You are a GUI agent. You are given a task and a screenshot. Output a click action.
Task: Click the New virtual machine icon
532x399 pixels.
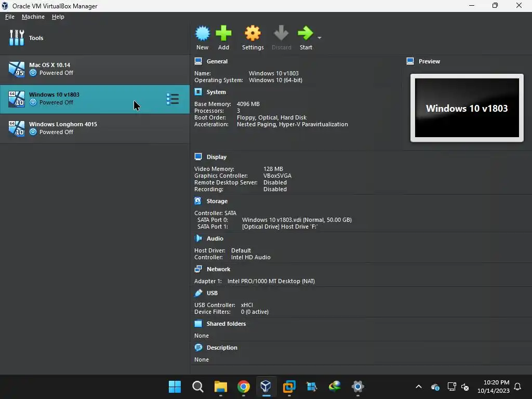point(203,34)
